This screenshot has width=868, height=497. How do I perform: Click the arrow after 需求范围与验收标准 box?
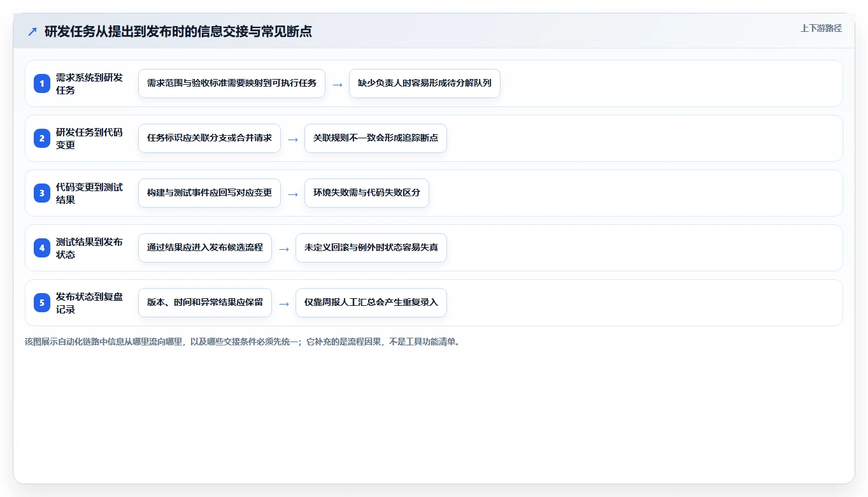click(338, 84)
